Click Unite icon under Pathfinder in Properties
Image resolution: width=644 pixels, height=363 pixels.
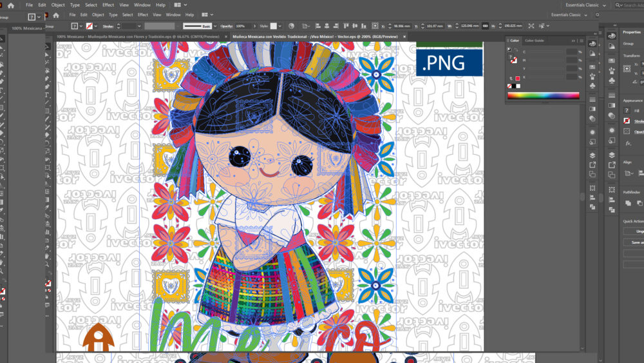click(x=628, y=203)
